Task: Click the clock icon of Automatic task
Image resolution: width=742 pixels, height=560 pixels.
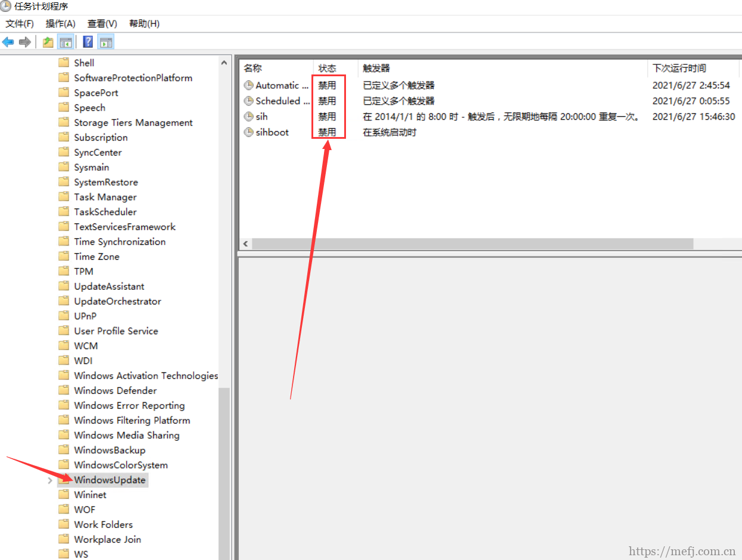Action: [249, 85]
